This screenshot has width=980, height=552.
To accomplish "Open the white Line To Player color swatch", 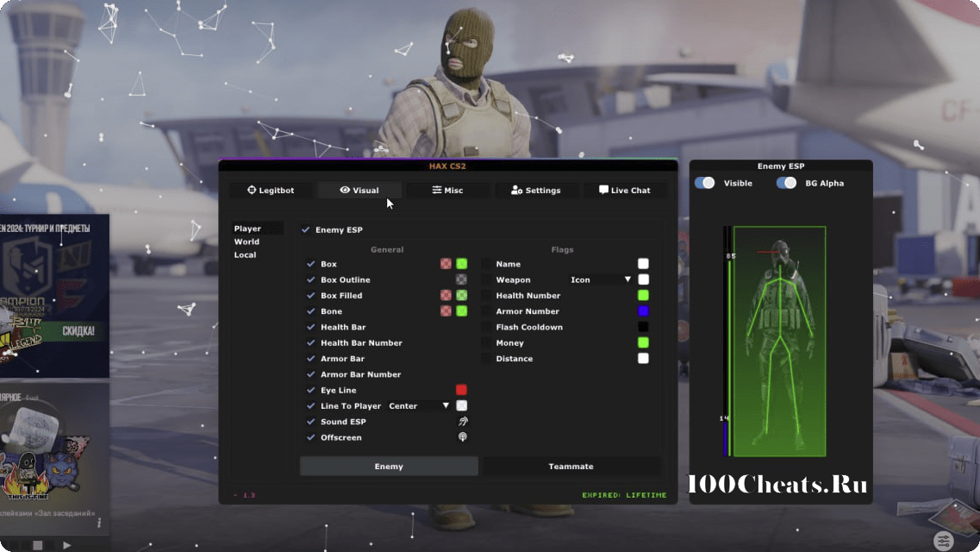I will point(462,405).
